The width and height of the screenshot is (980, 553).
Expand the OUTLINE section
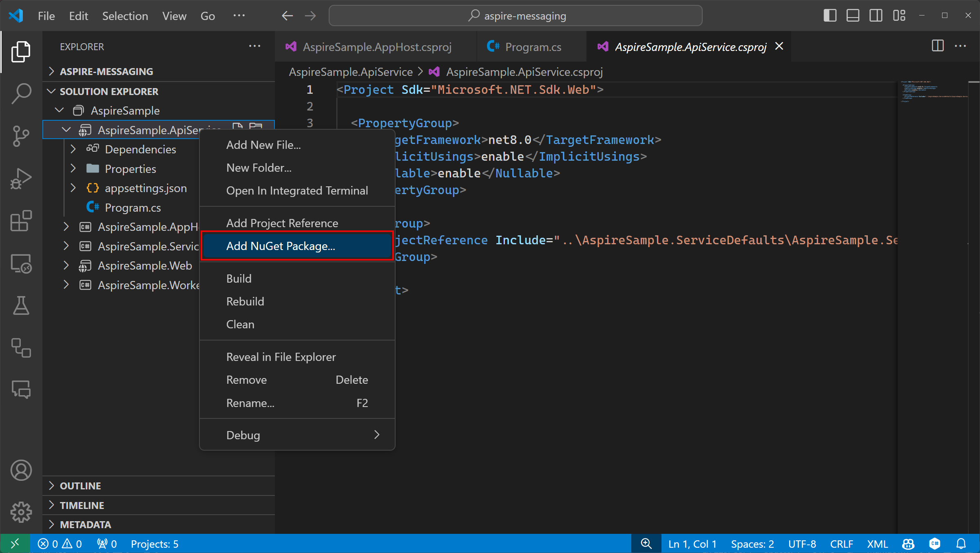click(x=80, y=485)
